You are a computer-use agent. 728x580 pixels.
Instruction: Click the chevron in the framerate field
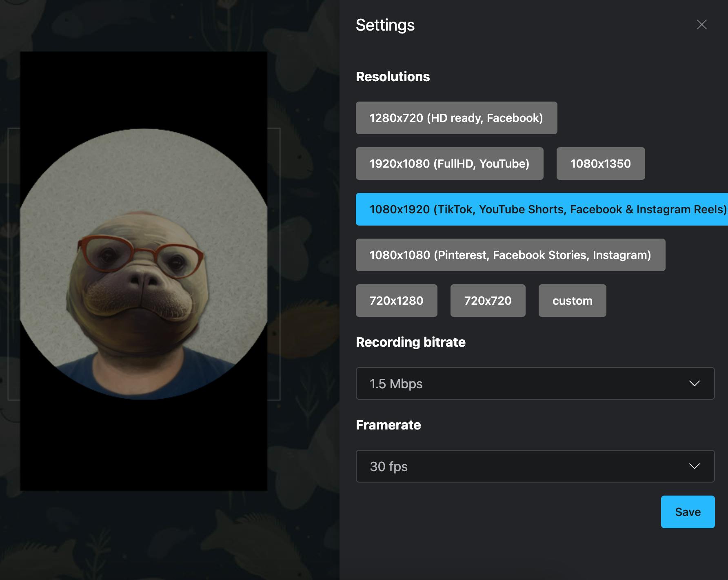694,466
